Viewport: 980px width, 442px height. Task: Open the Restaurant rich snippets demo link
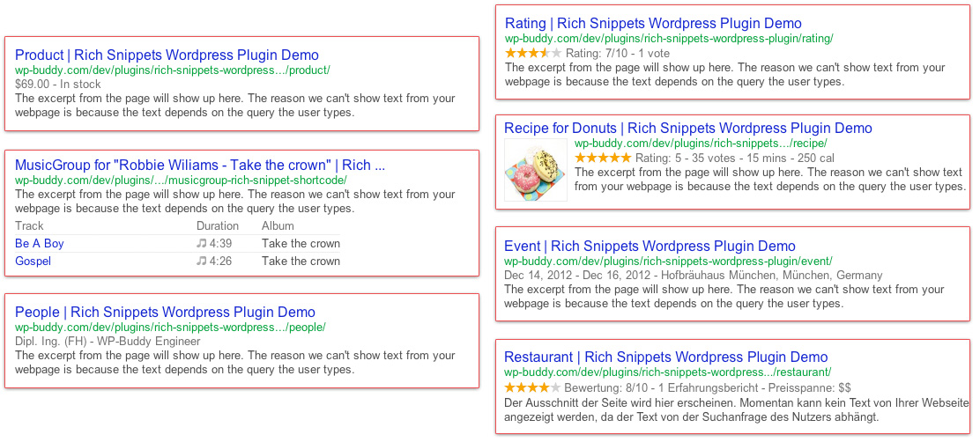[665, 357]
